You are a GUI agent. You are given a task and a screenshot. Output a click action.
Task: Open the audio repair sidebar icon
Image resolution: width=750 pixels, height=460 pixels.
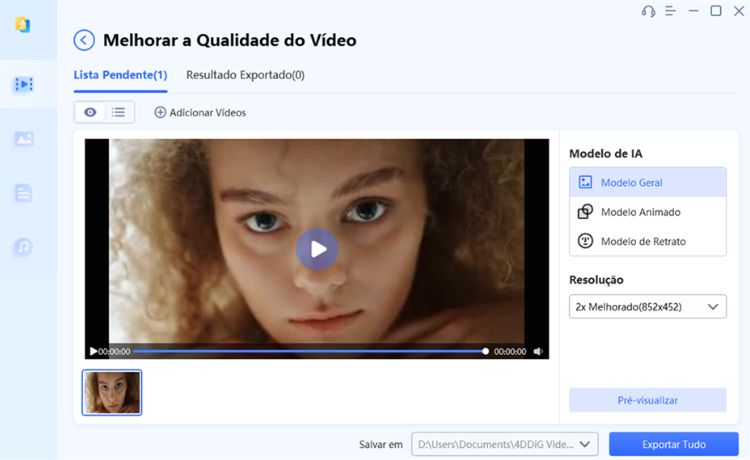click(23, 247)
